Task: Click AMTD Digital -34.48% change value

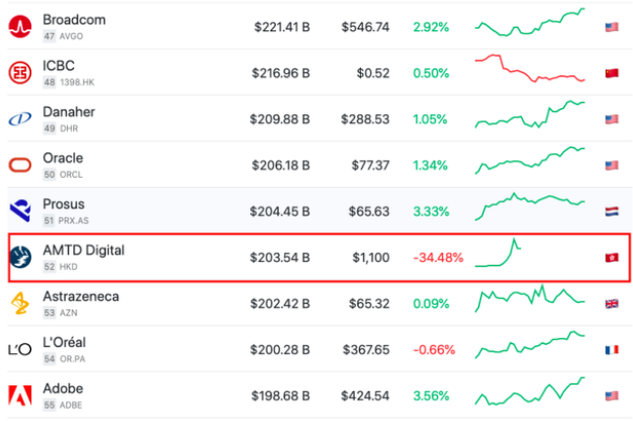Action: point(438,258)
